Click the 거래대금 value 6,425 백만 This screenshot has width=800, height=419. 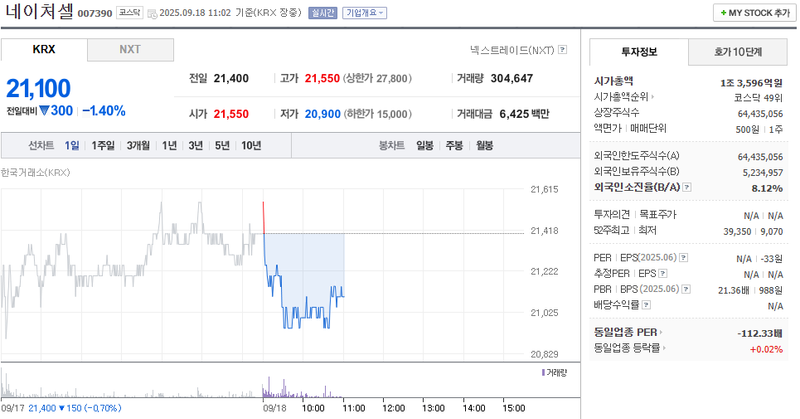(524, 114)
